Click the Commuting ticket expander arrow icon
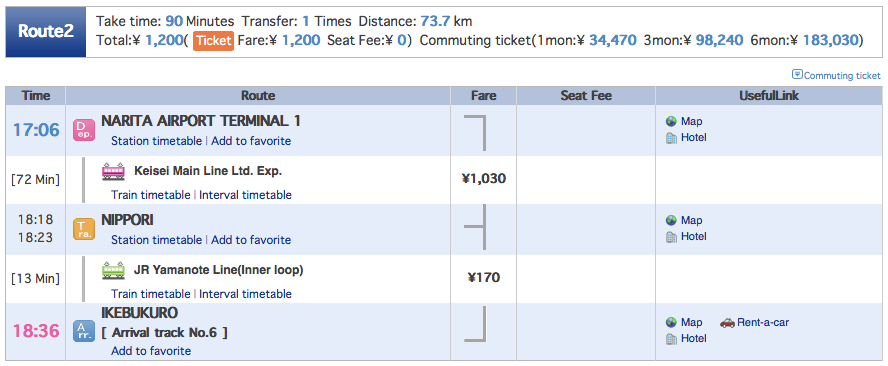This screenshot has width=888, height=366. click(797, 74)
